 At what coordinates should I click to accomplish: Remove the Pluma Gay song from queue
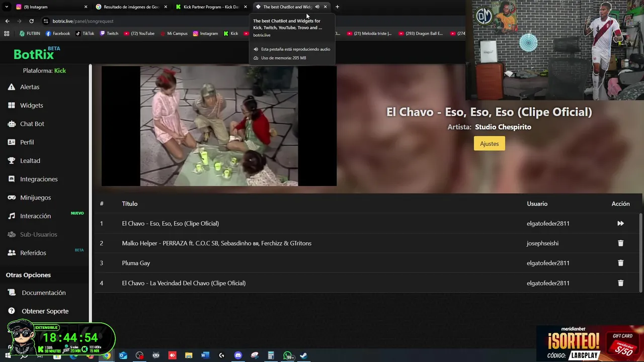[x=620, y=263]
